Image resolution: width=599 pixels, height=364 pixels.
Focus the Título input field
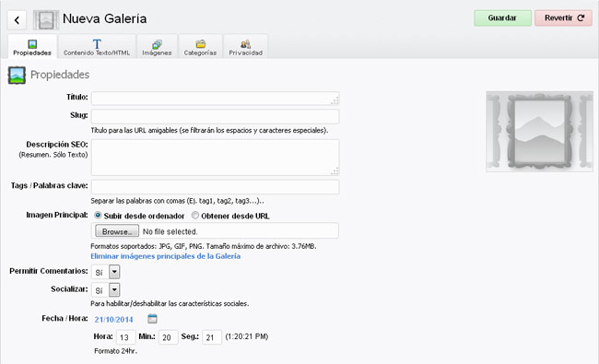point(215,99)
